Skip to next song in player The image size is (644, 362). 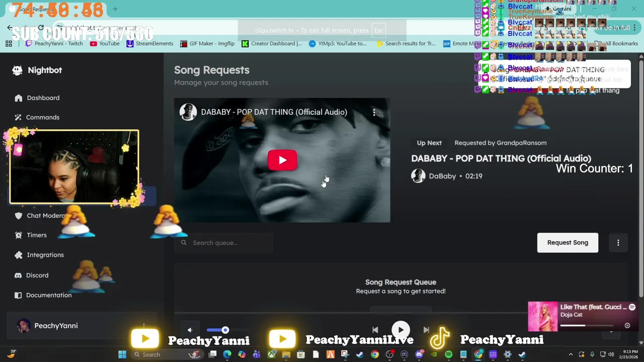pyautogui.click(x=426, y=330)
